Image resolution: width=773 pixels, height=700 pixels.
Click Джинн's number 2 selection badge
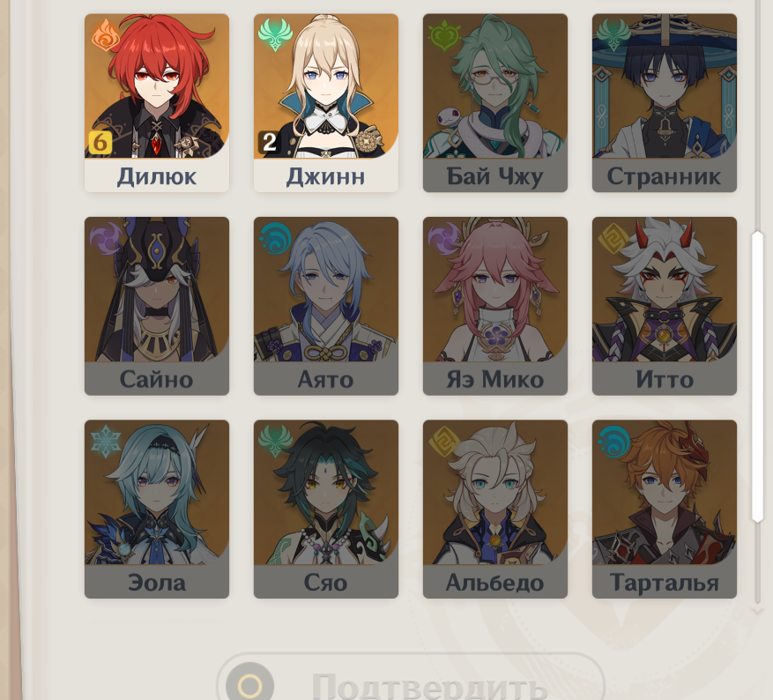(269, 143)
